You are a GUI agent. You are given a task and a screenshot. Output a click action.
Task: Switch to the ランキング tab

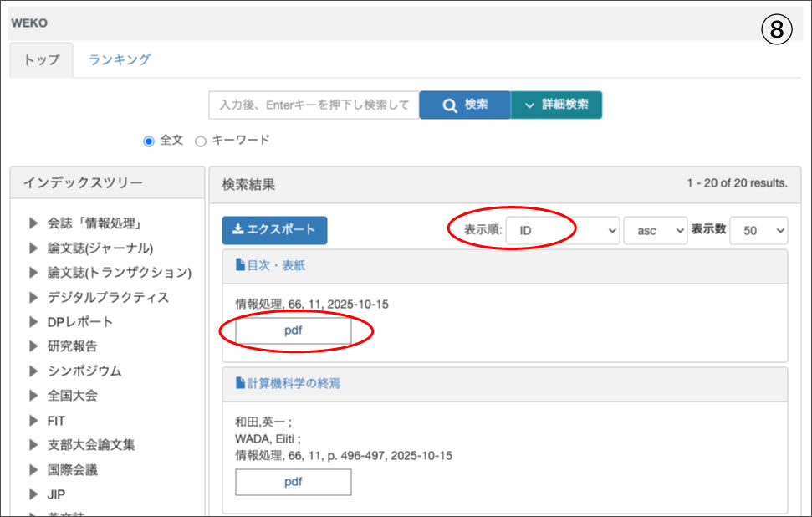tap(120, 59)
